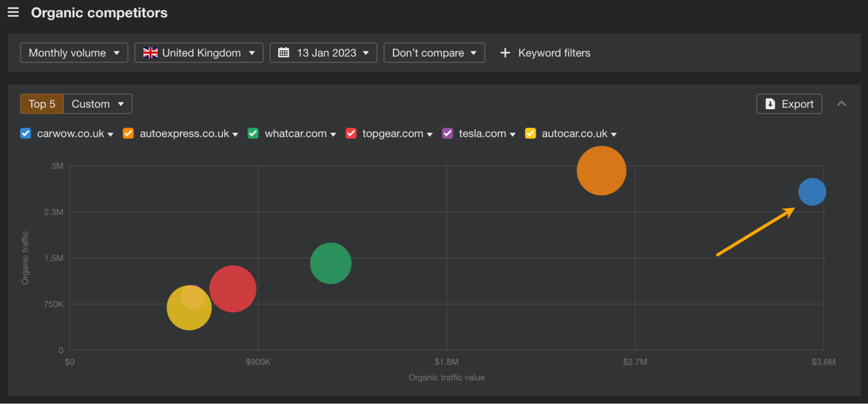
Task: Click the Export button
Action: (789, 104)
